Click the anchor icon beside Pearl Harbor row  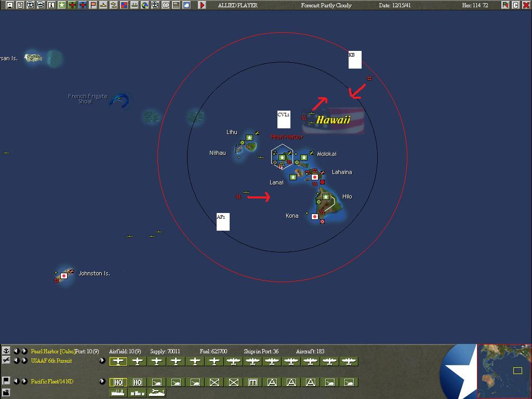coord(6,351)
